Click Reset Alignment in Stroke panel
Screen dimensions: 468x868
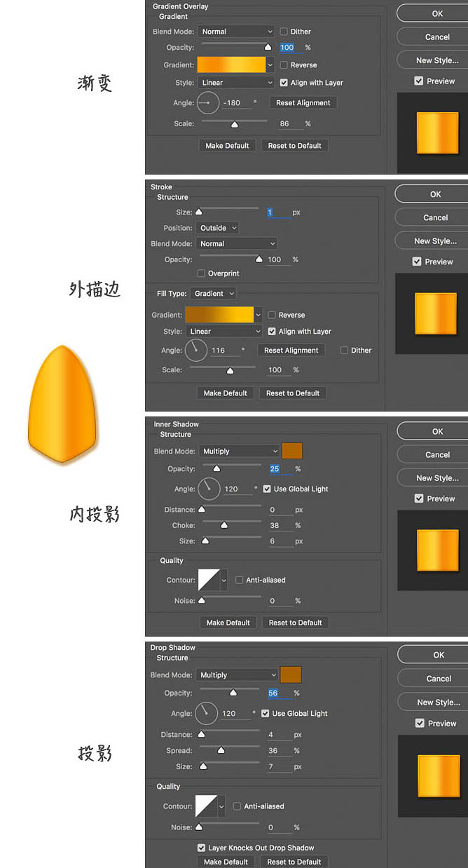click(291, 351)
